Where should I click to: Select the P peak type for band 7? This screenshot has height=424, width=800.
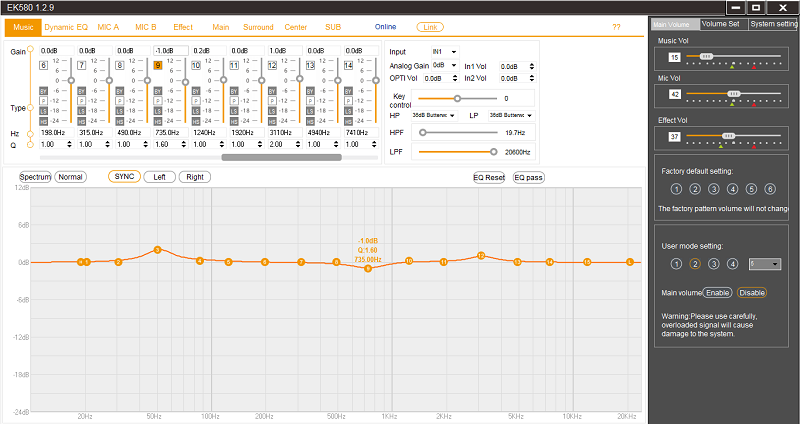pyautogui.click(x=82, y=101)
